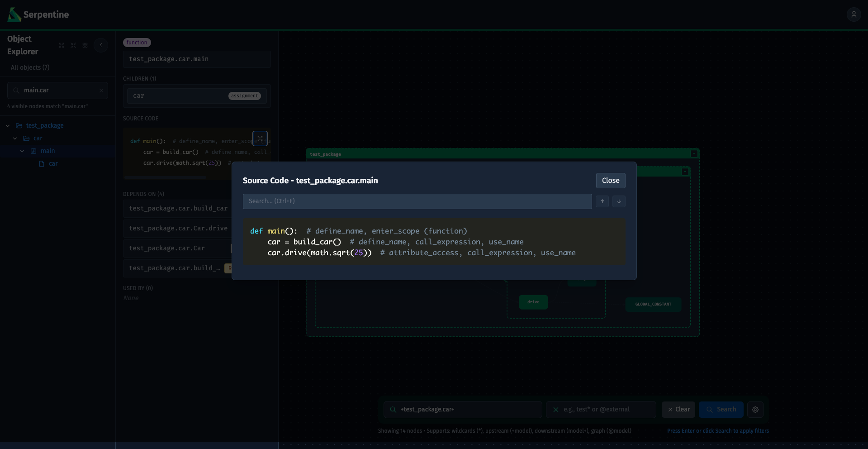Click the Clear filters button
The height and width of the screenshot is (449, 868).
[678, 410]
